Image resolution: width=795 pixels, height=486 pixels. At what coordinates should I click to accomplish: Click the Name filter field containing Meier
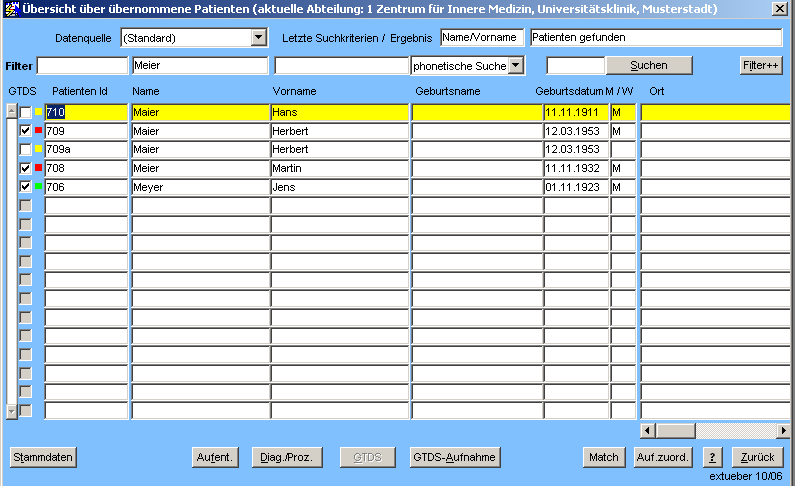pyautogui.click(x=199, y=66)
